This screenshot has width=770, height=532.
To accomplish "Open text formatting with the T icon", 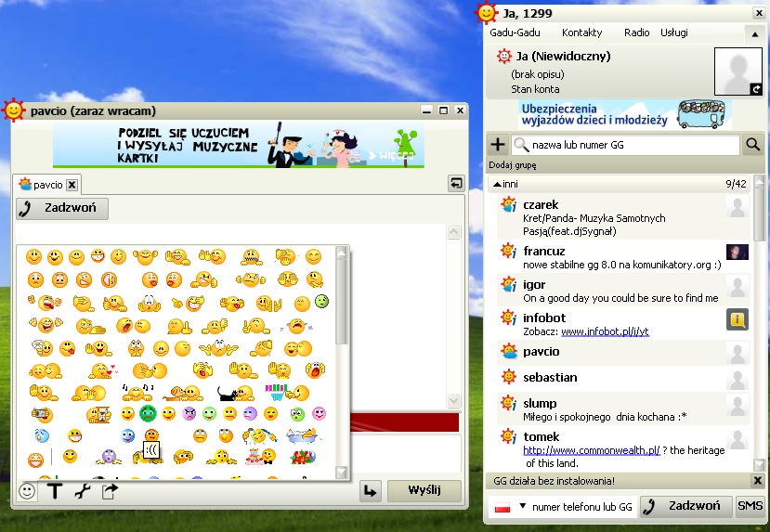I will [55, 491].
